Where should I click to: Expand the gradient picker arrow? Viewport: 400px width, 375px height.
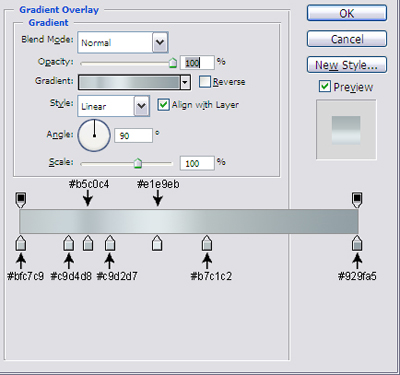click(185, 82)
